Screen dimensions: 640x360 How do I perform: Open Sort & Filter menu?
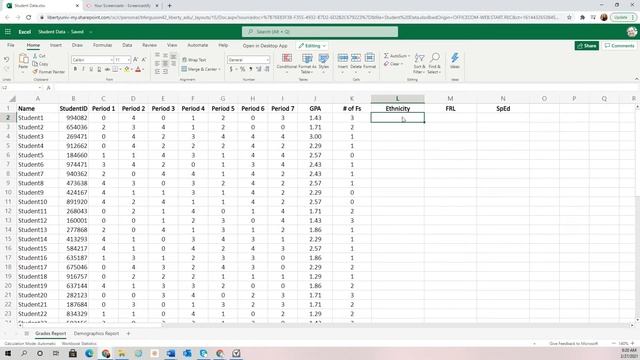coord(419,63)
